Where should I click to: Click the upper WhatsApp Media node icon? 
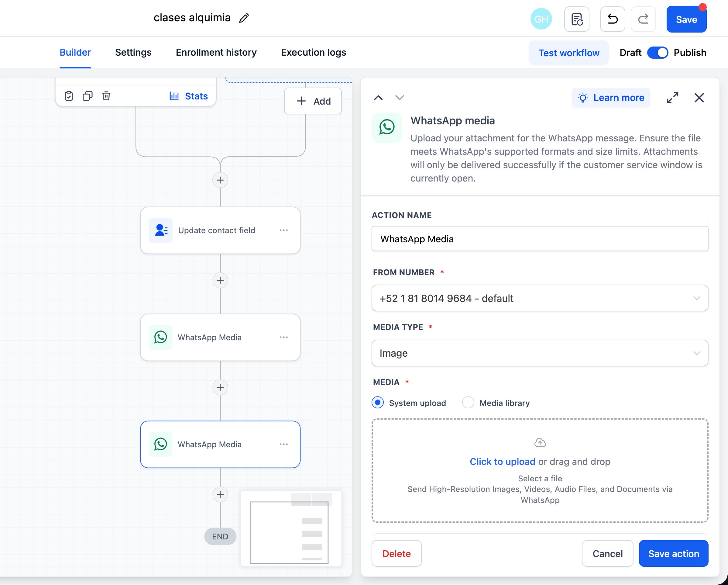[160, 337]
